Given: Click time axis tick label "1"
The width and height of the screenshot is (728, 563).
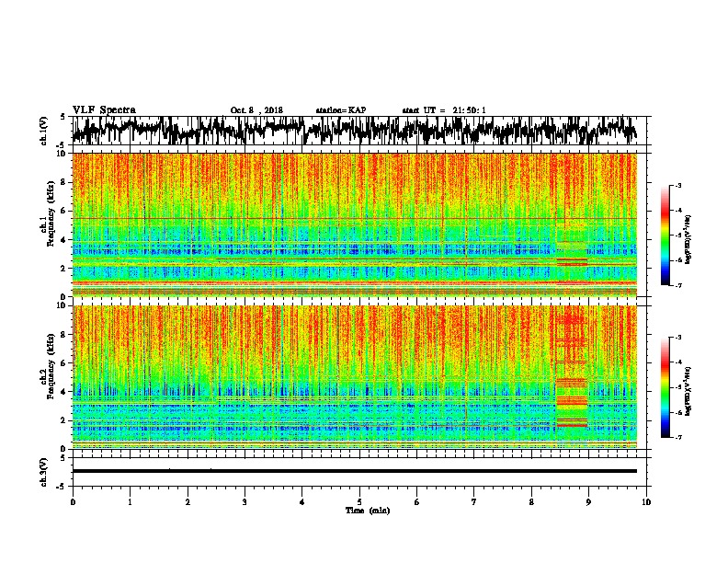Looking at the screenshot, I should point(130,502).
